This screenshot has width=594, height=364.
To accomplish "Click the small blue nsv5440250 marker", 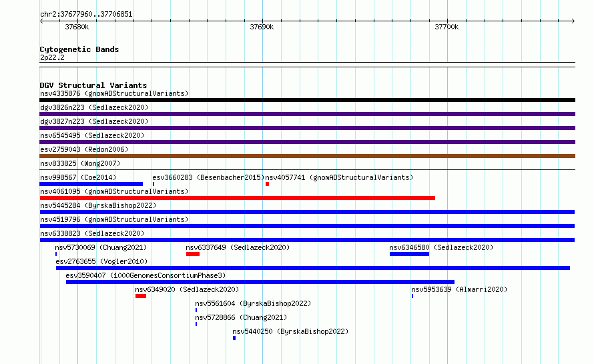I will (x=234, y=338).
